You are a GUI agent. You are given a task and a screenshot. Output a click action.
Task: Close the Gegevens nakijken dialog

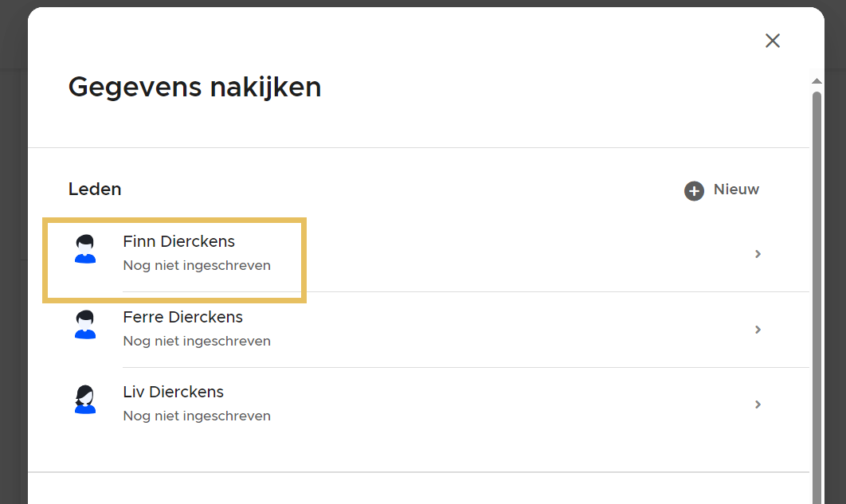[x=772, y=41]
